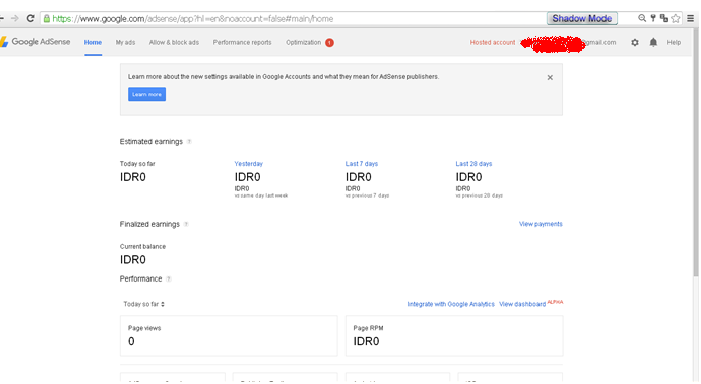Open AdSense settings gear icon

635,42
